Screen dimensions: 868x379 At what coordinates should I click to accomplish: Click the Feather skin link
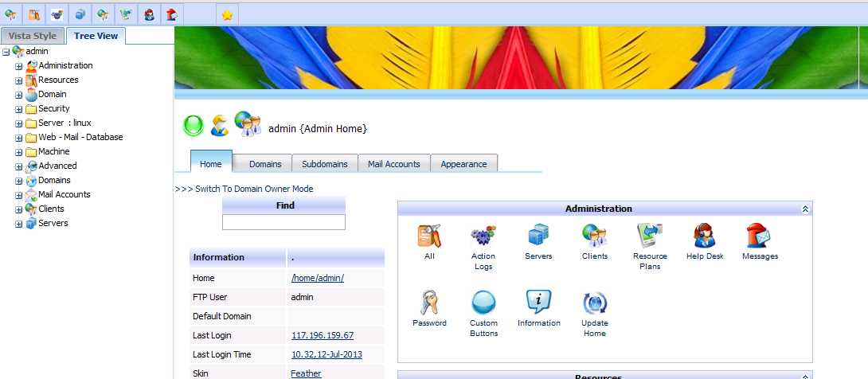pyautogui.click(x=306, y=373)
